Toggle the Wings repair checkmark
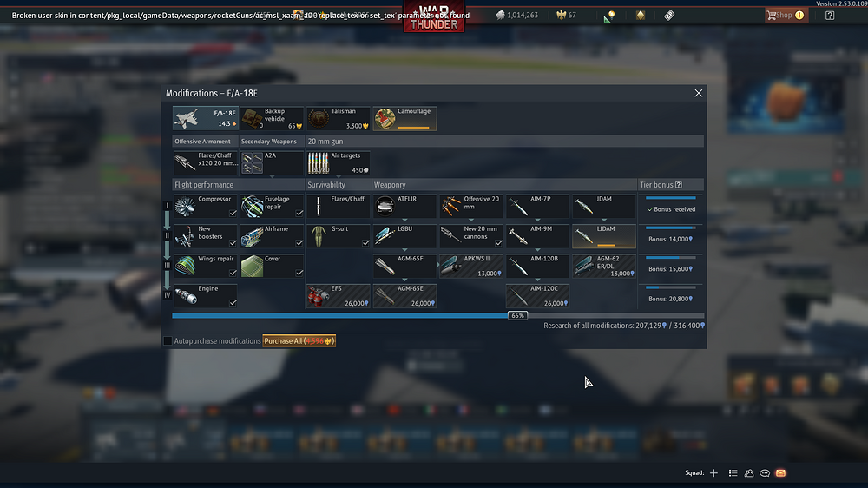868x488 pixels. tap(233, 273)
